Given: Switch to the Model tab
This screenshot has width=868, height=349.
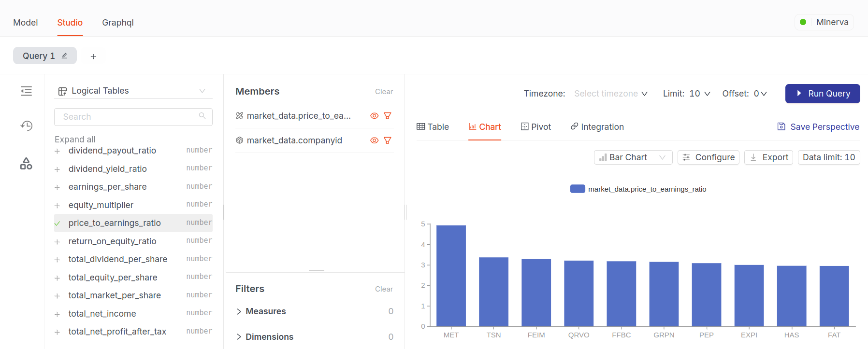Looking at the screenshot, I should [26, 23].
